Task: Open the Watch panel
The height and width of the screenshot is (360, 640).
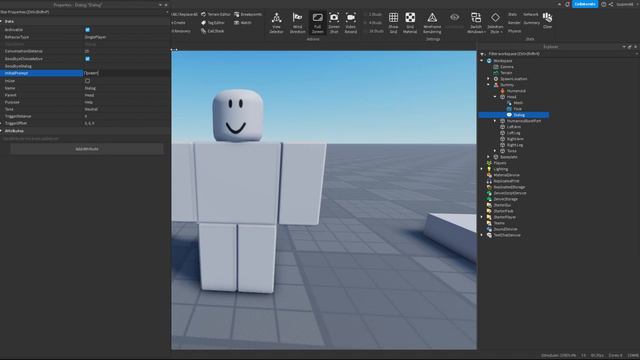Action: [x=243, y=23]
